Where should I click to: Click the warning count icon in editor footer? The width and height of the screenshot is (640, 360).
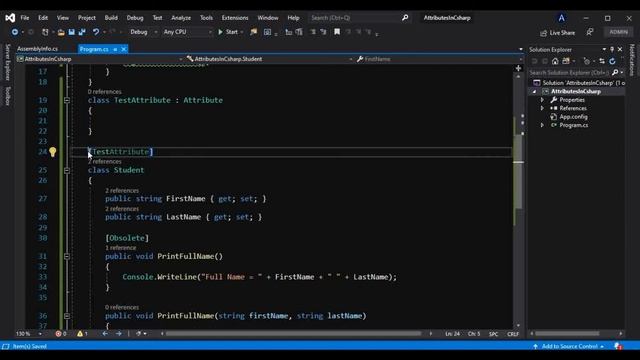[80, 334]
